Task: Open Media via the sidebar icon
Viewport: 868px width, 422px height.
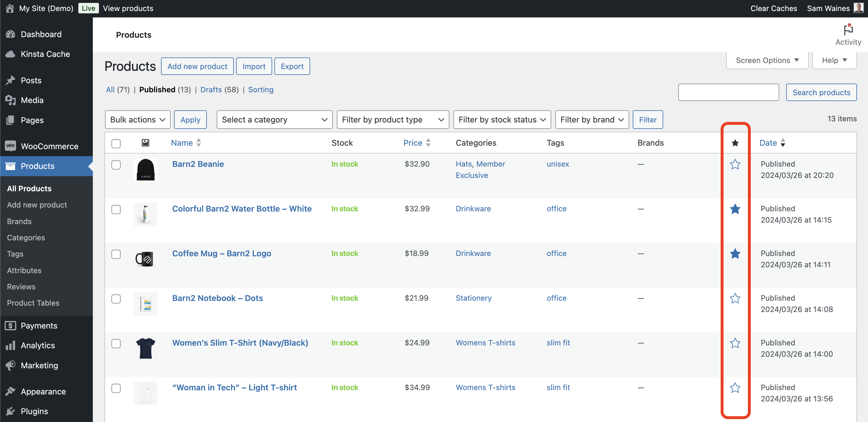Action: point(10,100)
